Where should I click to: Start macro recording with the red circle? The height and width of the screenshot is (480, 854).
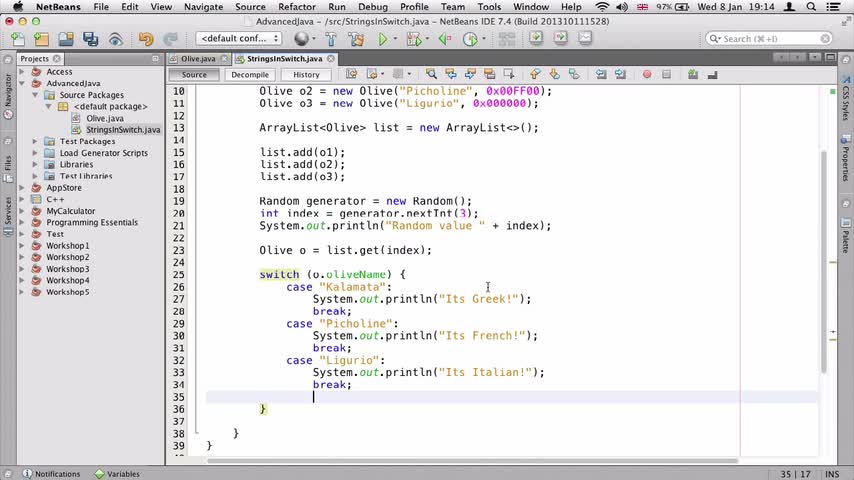pos(646,74)
